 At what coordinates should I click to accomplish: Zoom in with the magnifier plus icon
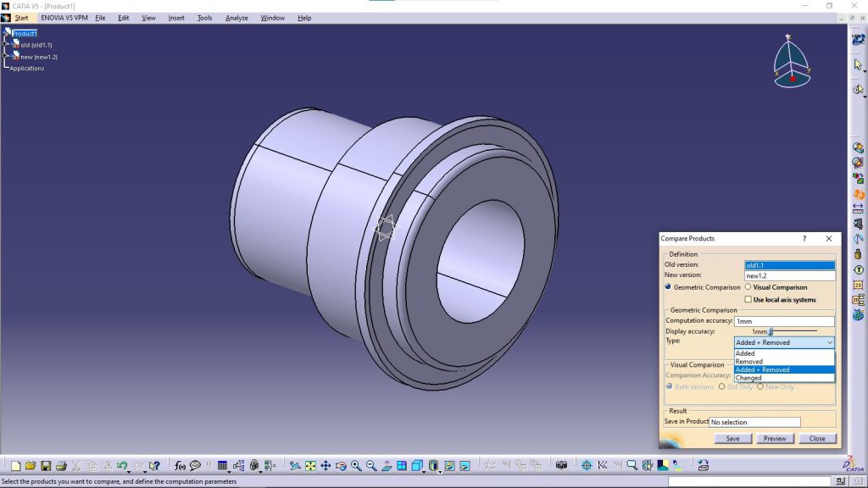[x=356, y=466]
